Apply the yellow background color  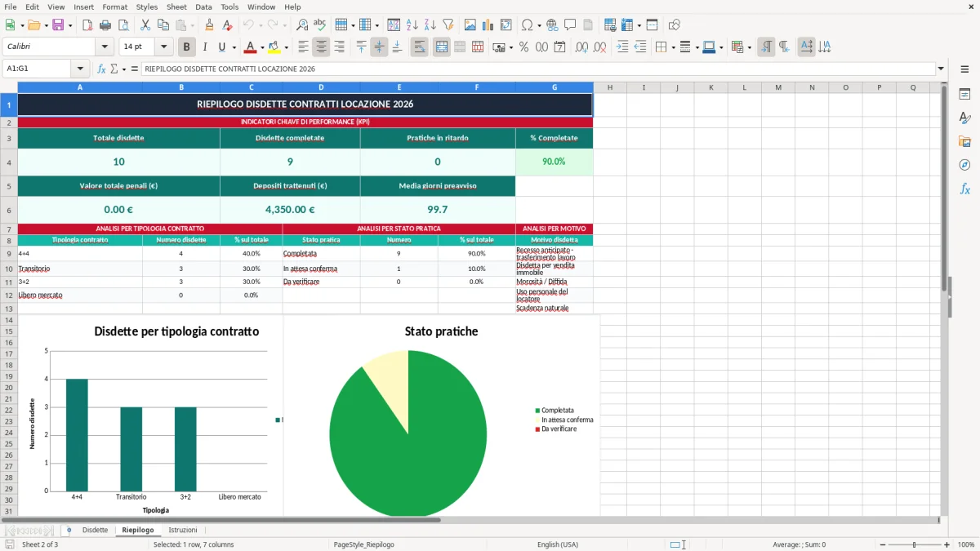click(x=274, y=47)
